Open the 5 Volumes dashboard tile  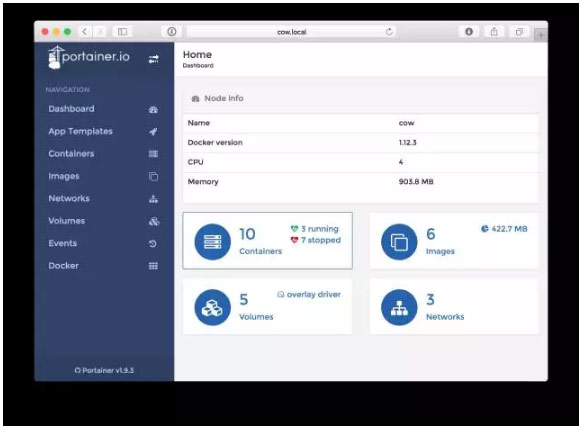[267, 306]
